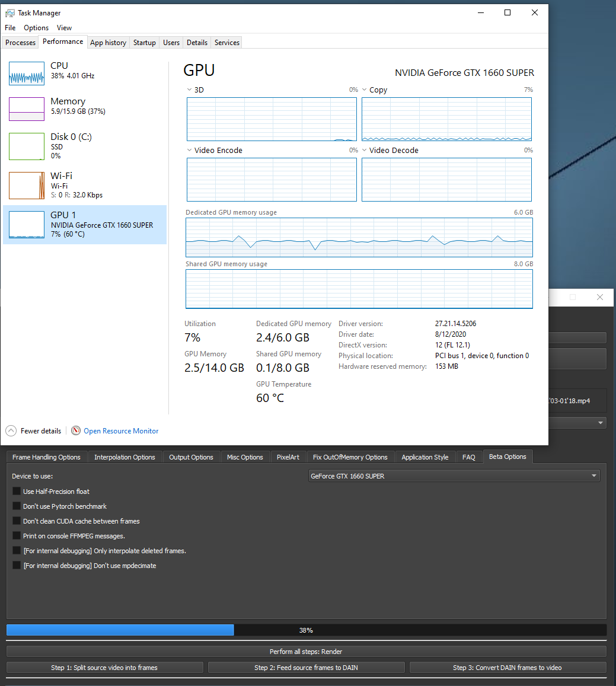Select the GPU 1 graph thumbnail
This screenshot has height=686, width=616.
click(27, 225)
